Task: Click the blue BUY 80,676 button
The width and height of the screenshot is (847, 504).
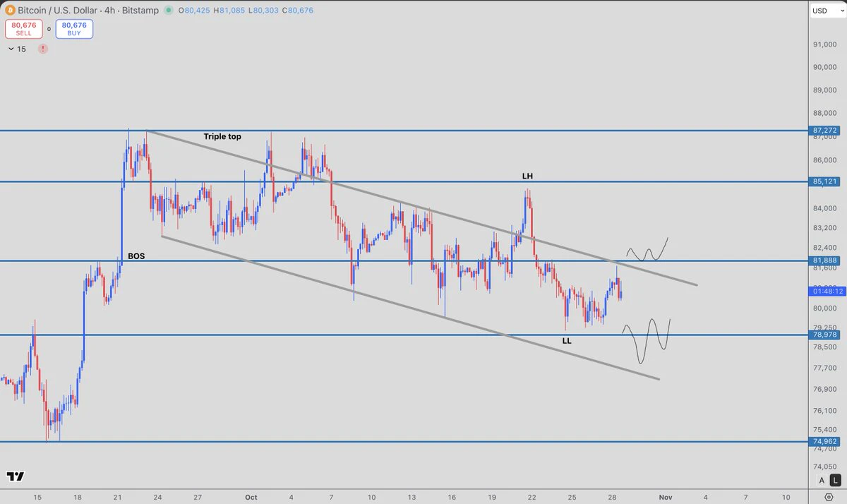Action: [x=74, y=29]
